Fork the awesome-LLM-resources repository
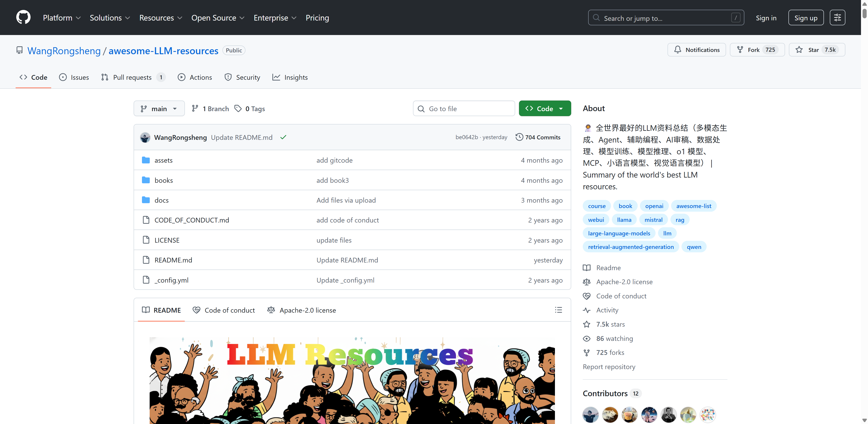Screen dimensions: 868x424 (x=757, y=50)
